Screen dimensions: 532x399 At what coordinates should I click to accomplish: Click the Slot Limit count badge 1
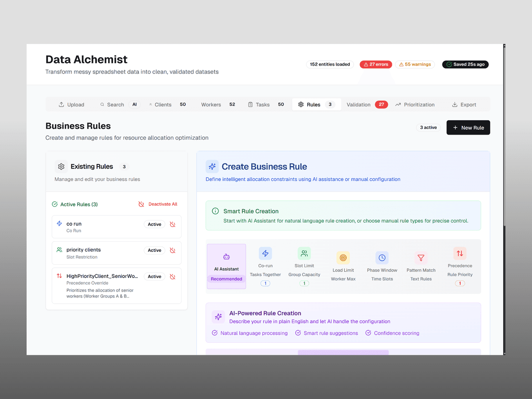(x=304, y=283)
